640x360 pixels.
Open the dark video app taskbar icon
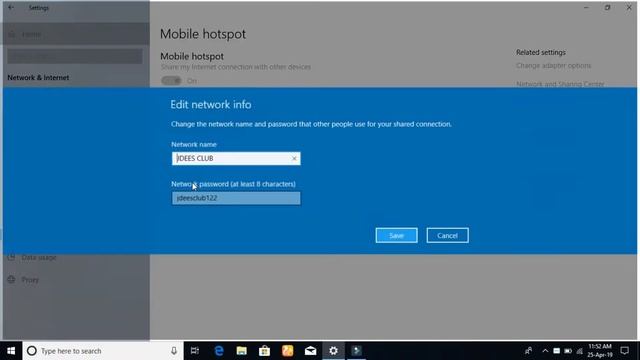[356, 351]
